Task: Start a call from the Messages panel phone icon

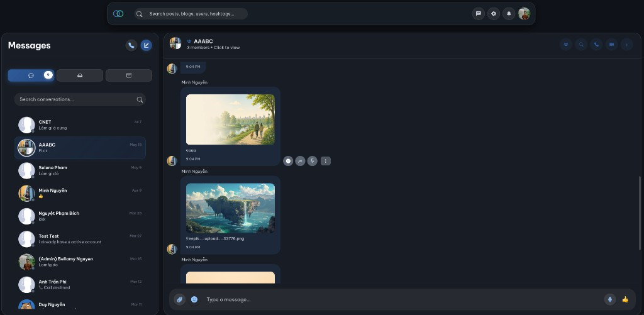Action: pyautogui.click(x=131, y=45)
